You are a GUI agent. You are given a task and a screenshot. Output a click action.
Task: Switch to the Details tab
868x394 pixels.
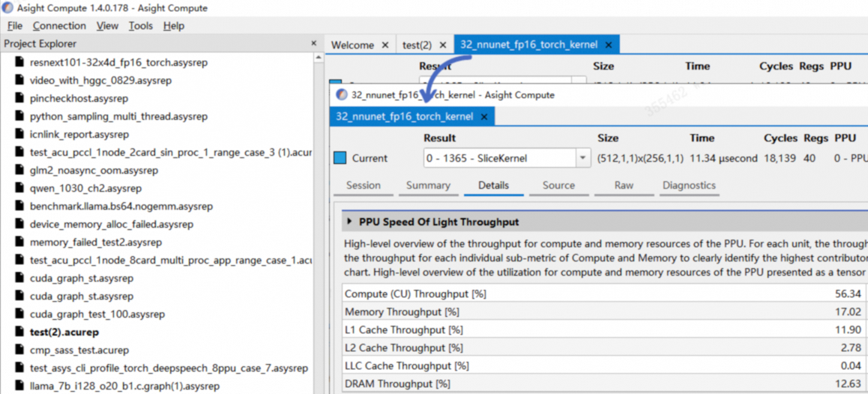[x=494, y=185]
